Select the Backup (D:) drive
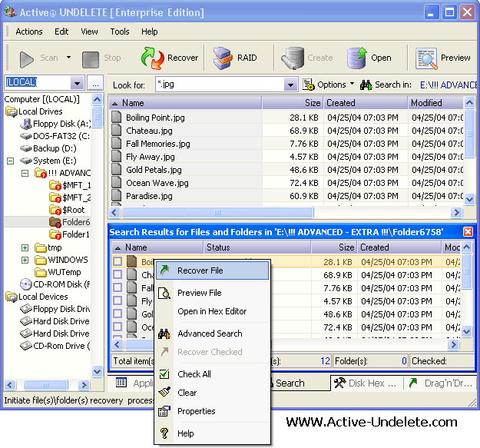The image size is (480, 448). pyautogui.click(x=48, y=148)
